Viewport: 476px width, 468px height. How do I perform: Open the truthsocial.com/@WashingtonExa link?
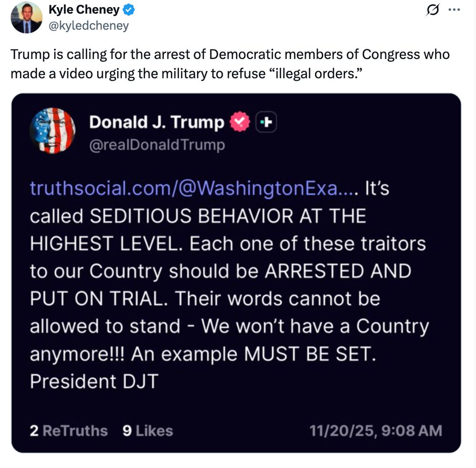tap(194, 188)
